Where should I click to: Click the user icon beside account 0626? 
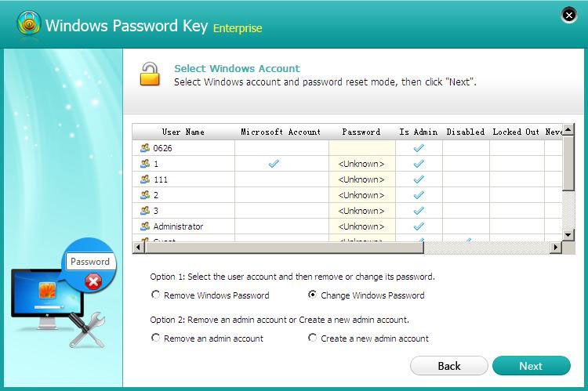point(144,148)
